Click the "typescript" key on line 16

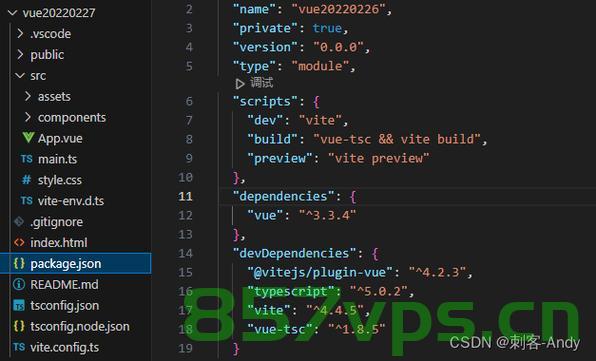(290, 291)
